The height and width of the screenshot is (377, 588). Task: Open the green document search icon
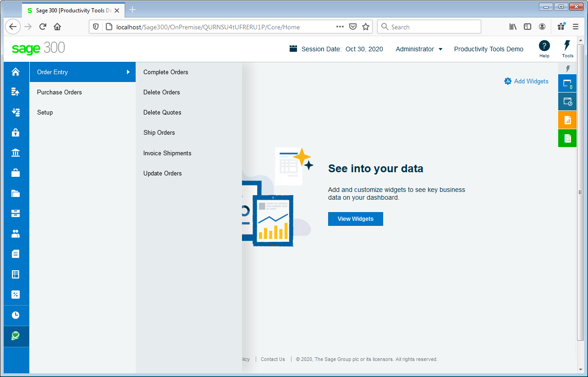click(x=567, y=138)
